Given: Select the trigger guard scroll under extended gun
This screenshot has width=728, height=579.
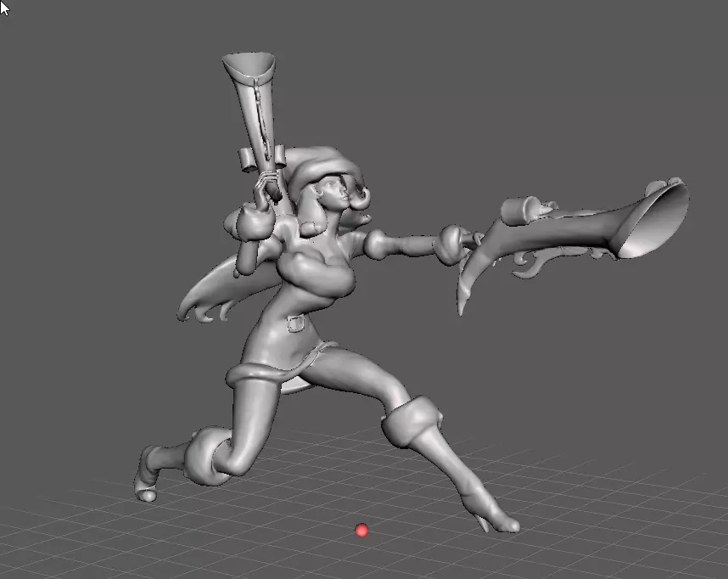Looking at the screenshot, I should click(534, 266).
